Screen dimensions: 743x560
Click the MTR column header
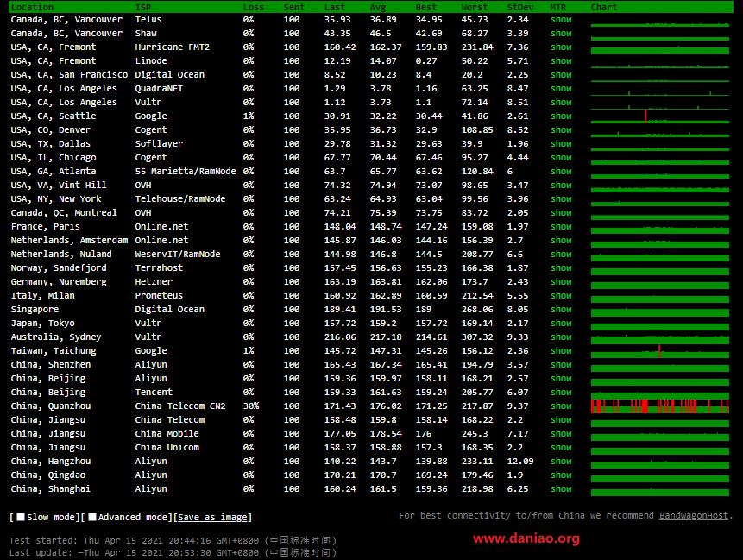coord(558,7)
